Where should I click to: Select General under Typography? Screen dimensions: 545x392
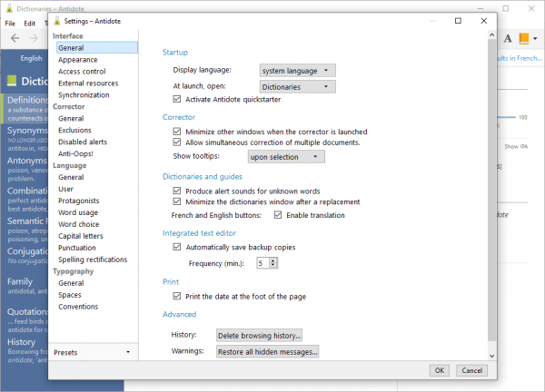71,283
